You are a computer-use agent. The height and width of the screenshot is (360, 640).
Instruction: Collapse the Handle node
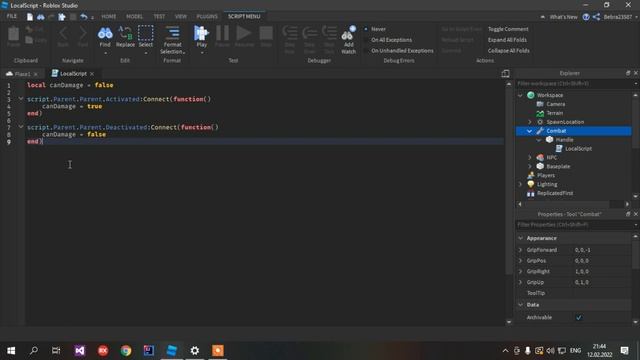coord(539,140)
